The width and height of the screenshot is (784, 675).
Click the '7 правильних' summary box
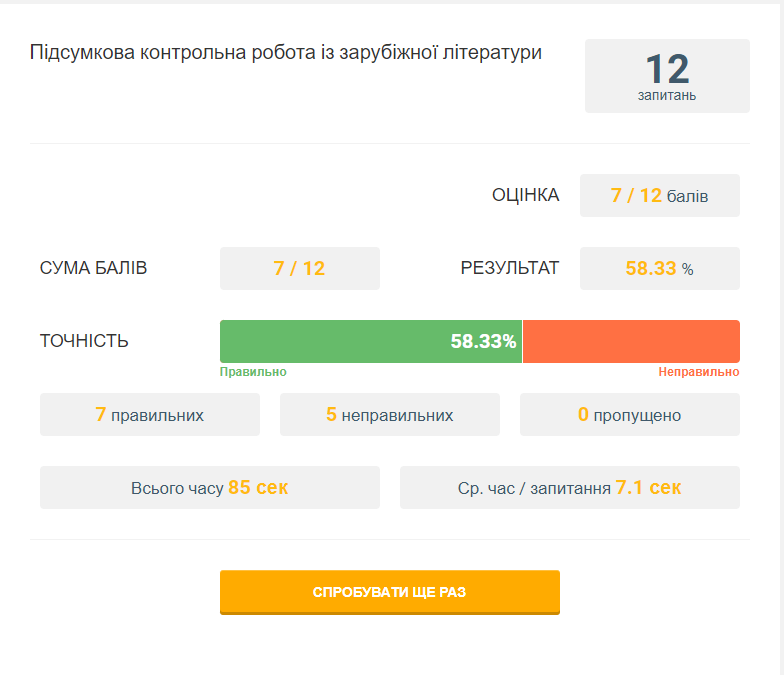pyautogui.click(x=149, y=415)
